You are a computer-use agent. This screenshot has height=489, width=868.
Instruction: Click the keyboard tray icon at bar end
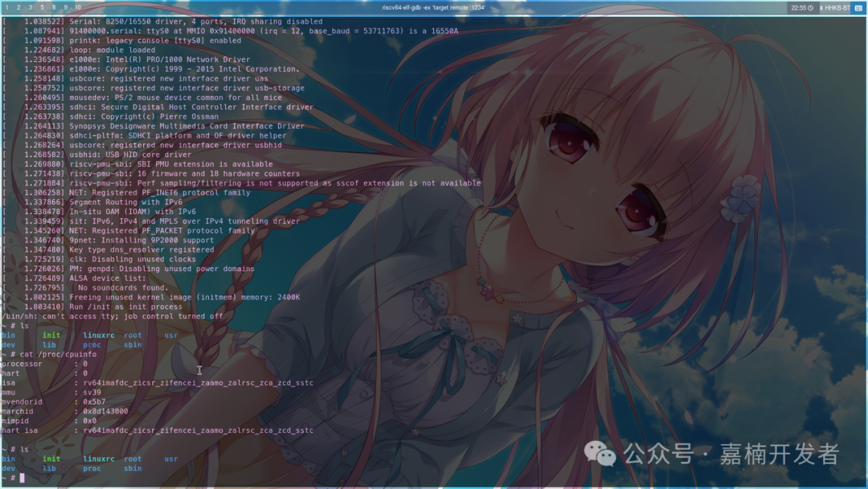[x=858, y=8]
